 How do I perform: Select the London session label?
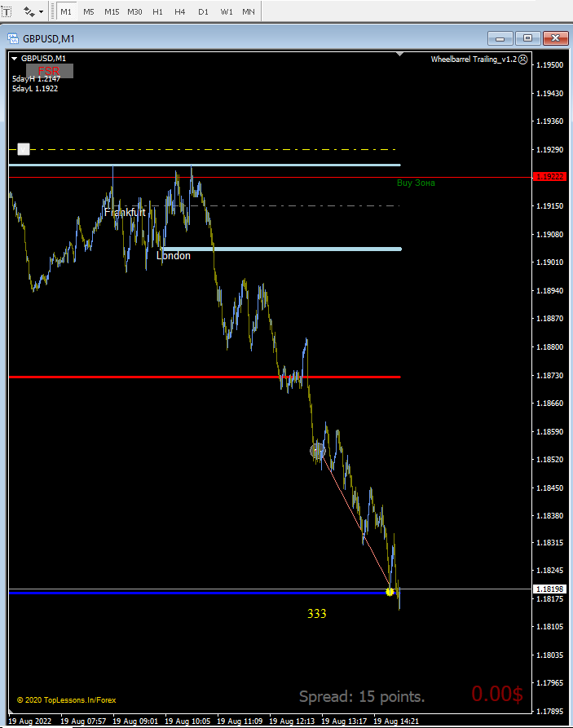(174, 256)
